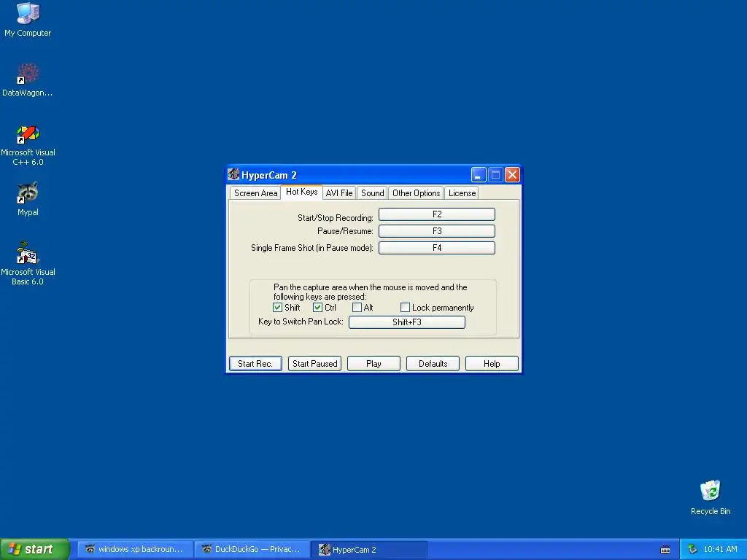The image size is (747, 560).
Task: Select the Recycle Bin icon
Action: 711,497
